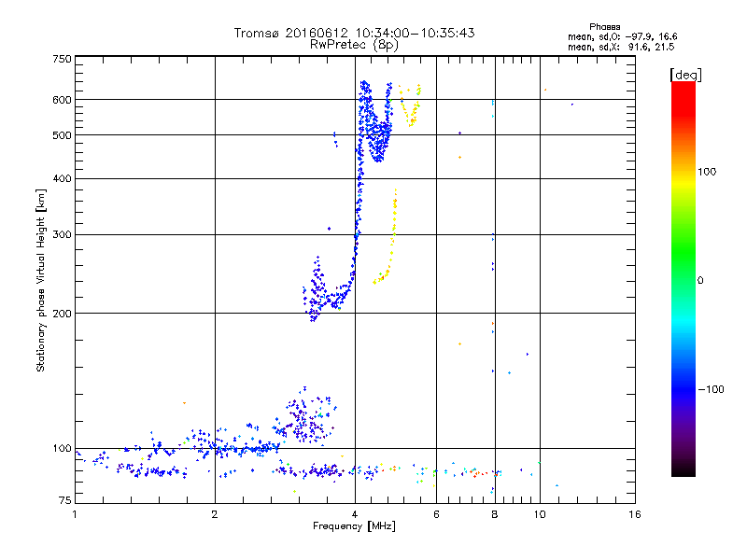The height and width of the screenshot is (560, 747).
Task: Click the y-axis tick label '750'
Action: 62,59
